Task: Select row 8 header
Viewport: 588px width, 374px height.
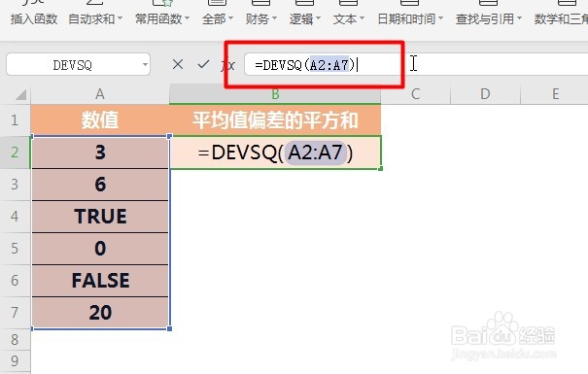Action: pyautogui.click(x=15, y=340)
